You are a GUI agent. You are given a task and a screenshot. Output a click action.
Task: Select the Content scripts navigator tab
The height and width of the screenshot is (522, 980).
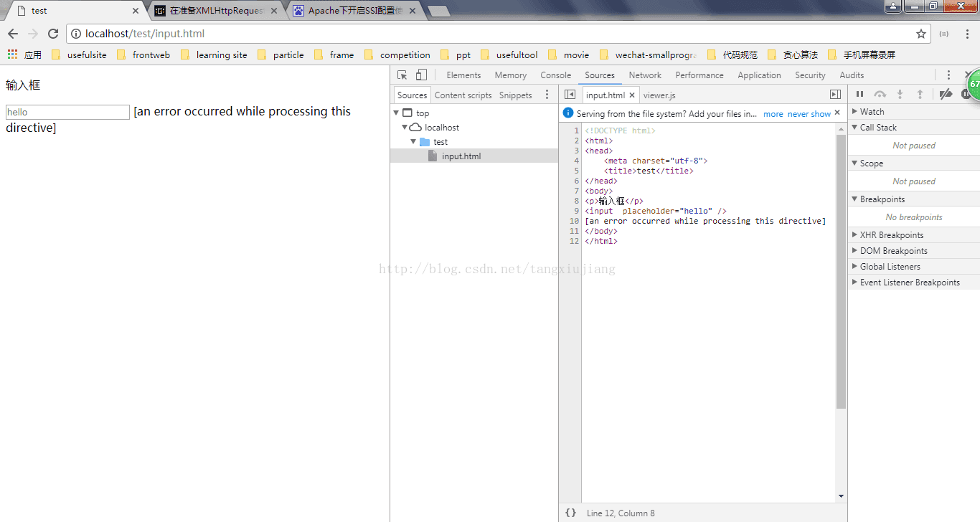(463, 95)
